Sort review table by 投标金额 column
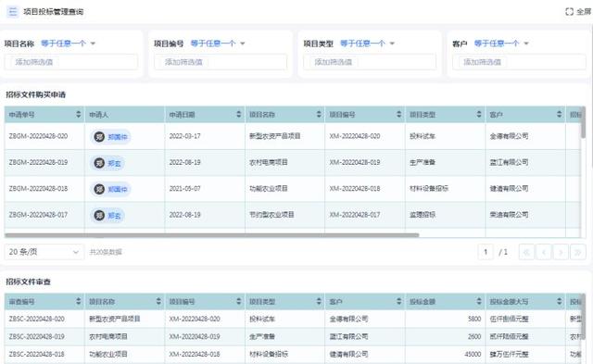This screenshot has width=593, height=364. (x=479, y=301)
